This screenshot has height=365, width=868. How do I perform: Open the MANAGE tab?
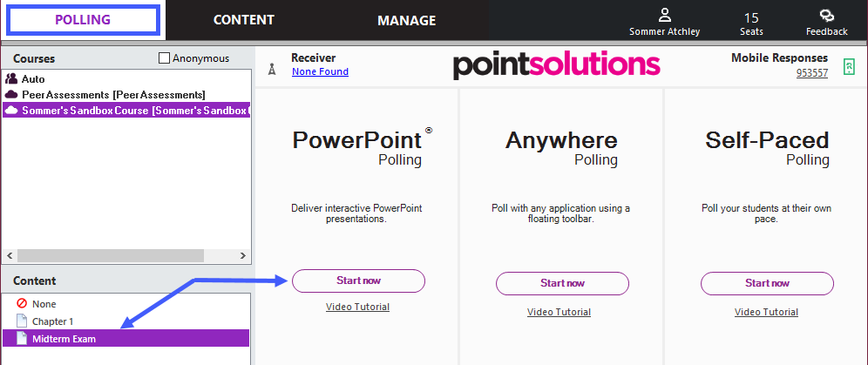click(x=407, y=20)
